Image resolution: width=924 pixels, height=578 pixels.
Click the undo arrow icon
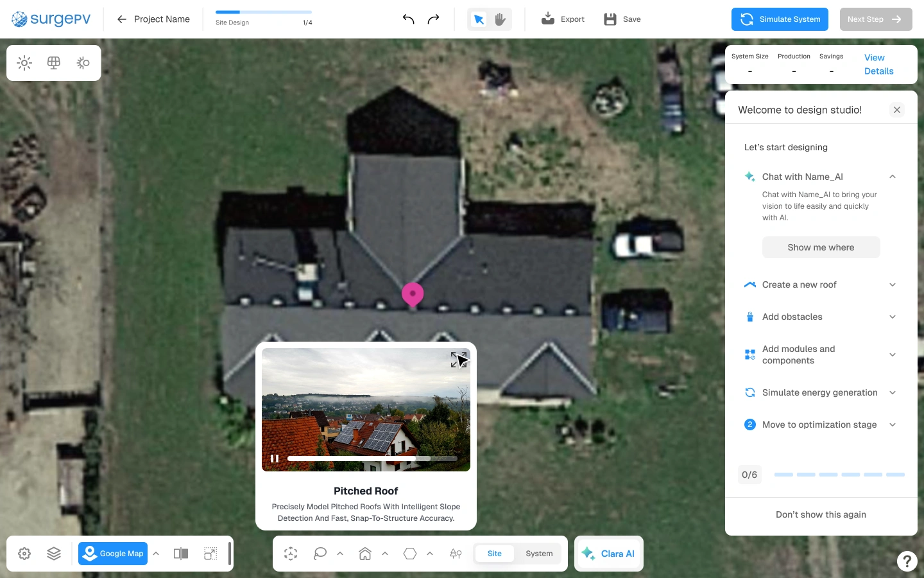408,19
